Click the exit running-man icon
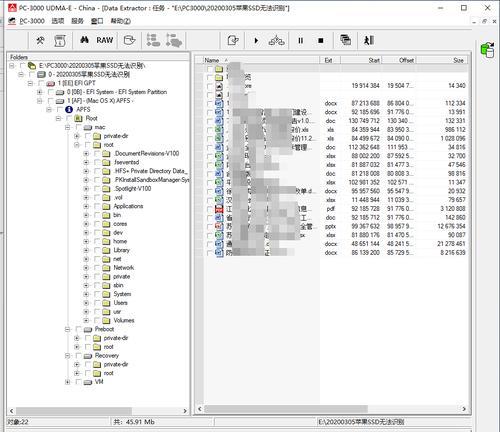The width and height of the screenshot is (500, 432). (369, 40)
